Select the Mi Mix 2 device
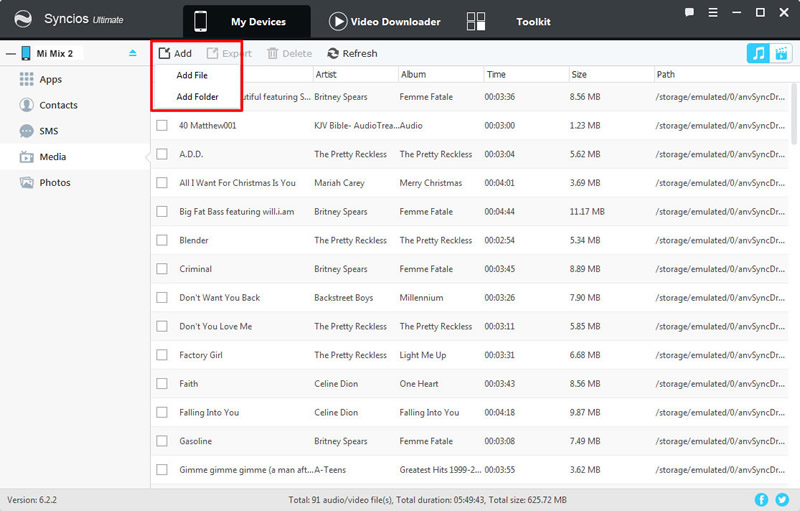 point(55,54)
